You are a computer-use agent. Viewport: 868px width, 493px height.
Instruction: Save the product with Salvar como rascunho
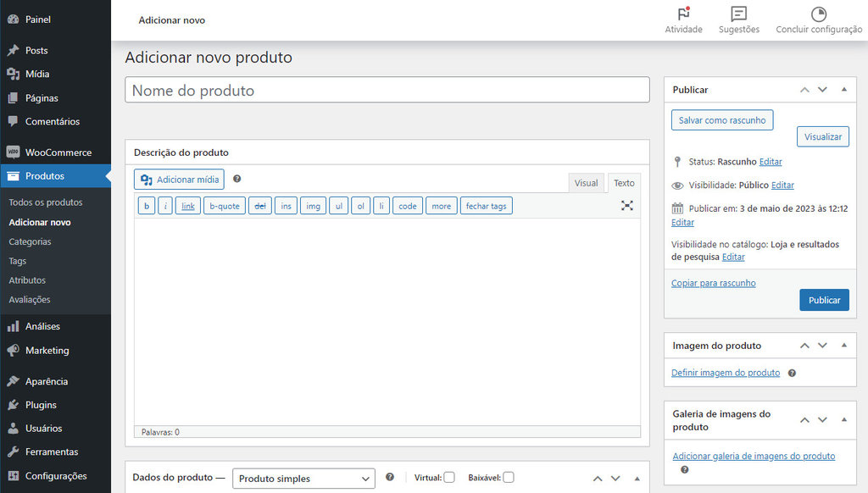(x=721, y=119)
